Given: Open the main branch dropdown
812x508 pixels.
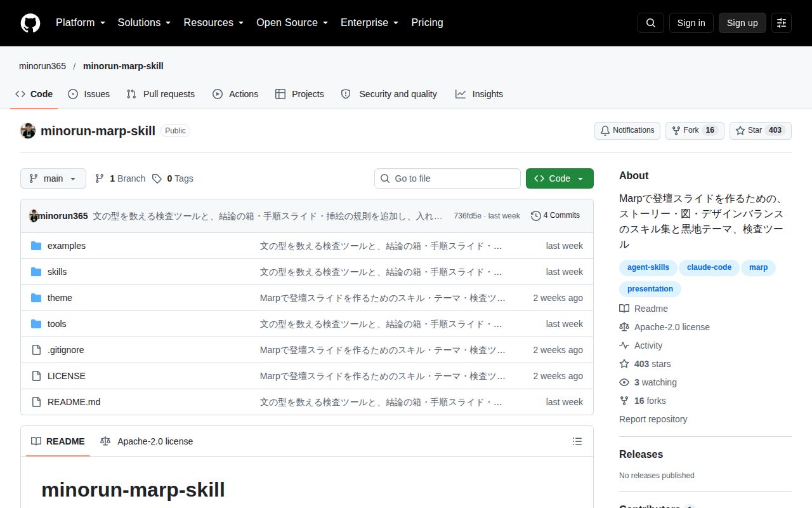Looking at the screenshot, I should [x=53, y=178].
